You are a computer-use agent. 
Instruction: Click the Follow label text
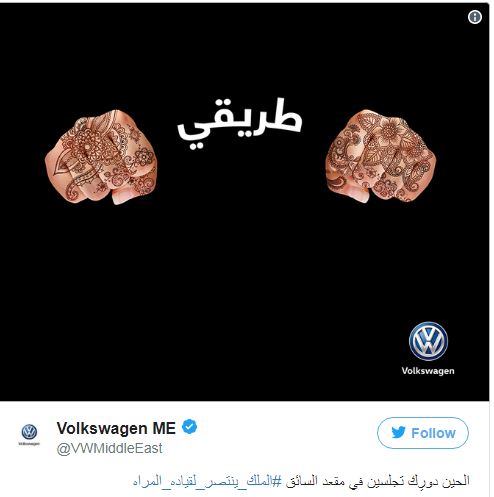pyautogui.click(x=433, y=433)
